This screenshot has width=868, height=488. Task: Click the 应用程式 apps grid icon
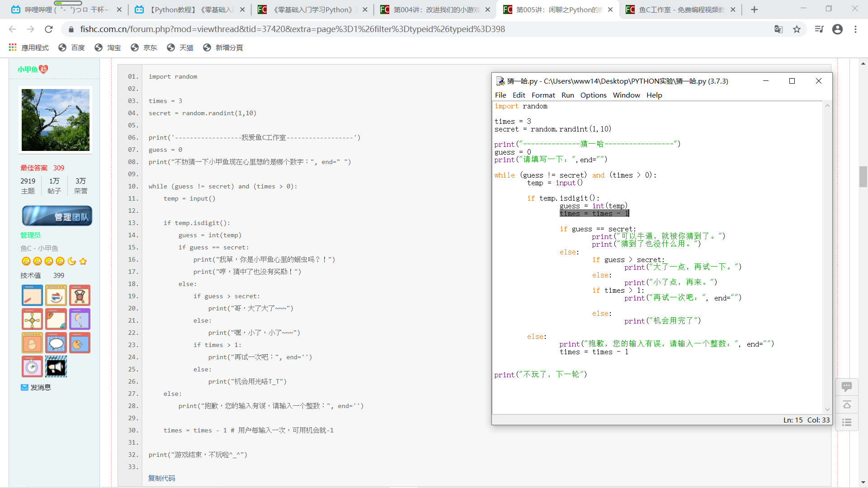(13, 47)
